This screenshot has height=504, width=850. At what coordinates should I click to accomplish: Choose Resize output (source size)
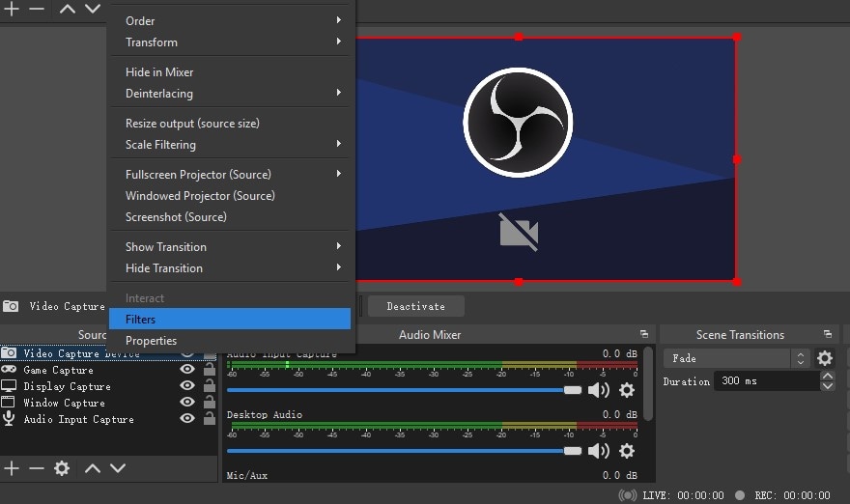click(x=230, y=124)
